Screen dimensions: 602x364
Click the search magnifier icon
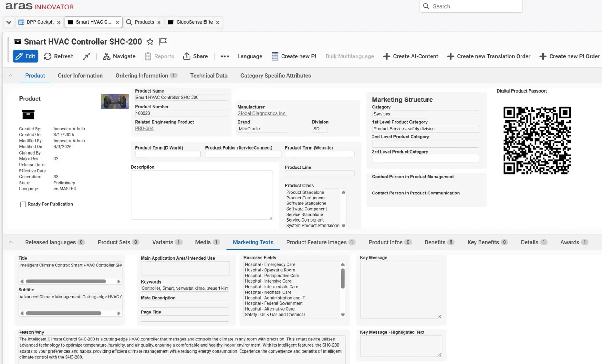pyautogui.click(x=426, y=6)
